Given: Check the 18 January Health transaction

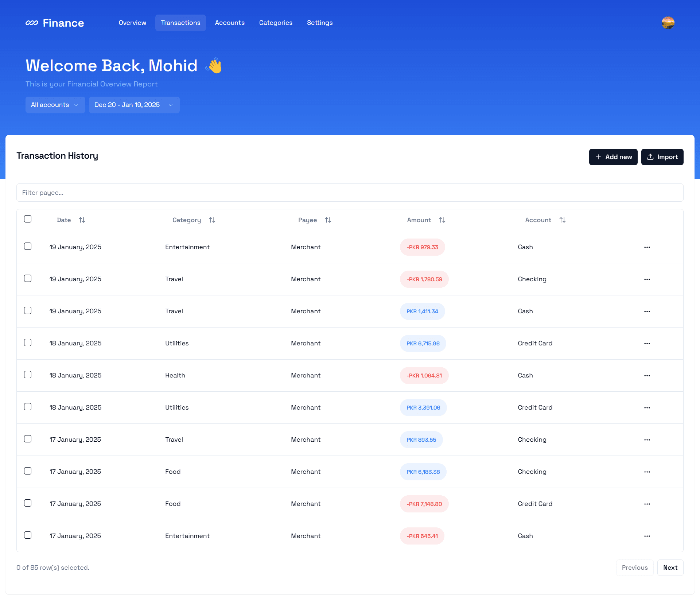Looking at the screenshot, I should point(28,375).
